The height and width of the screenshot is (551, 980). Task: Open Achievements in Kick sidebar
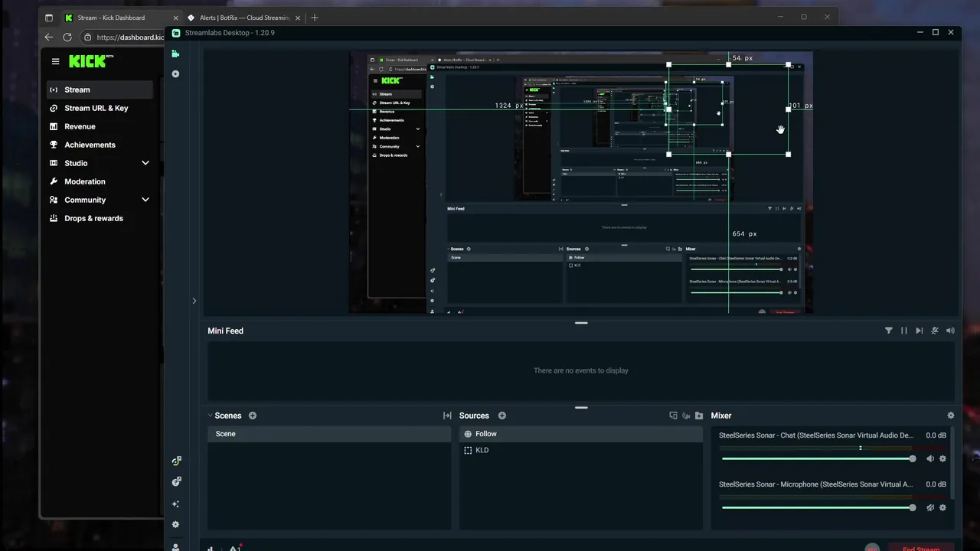(100, 145)
